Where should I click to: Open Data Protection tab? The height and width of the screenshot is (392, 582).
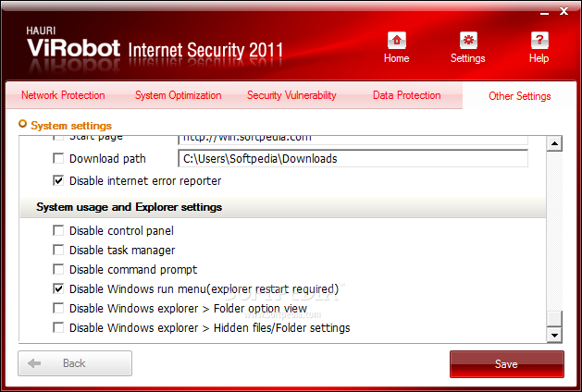[x=407, y=95]
